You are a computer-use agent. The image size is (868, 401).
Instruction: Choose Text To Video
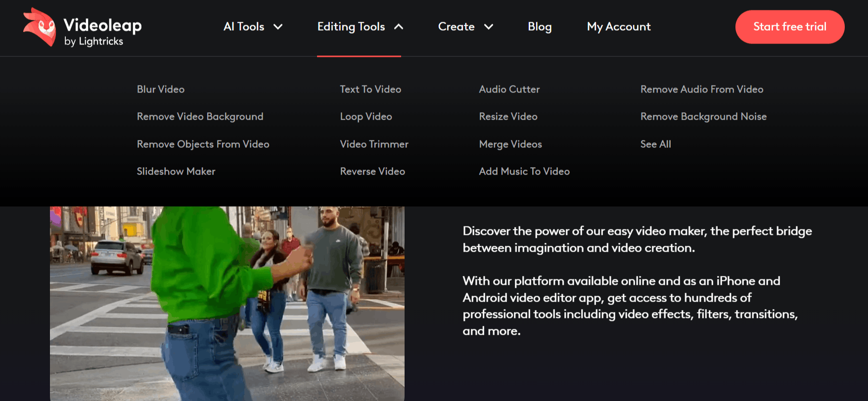[x=370, y=89]
